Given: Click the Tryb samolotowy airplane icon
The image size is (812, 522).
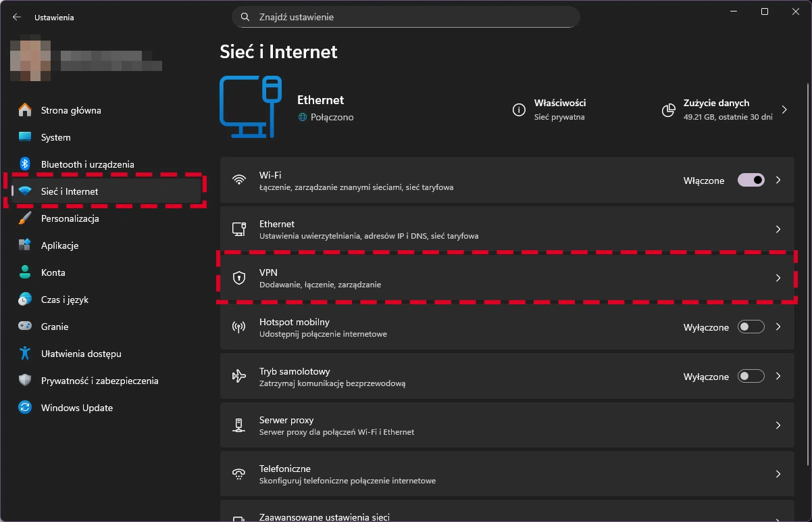Looking at the screenshot, I should tap(238, 377).
